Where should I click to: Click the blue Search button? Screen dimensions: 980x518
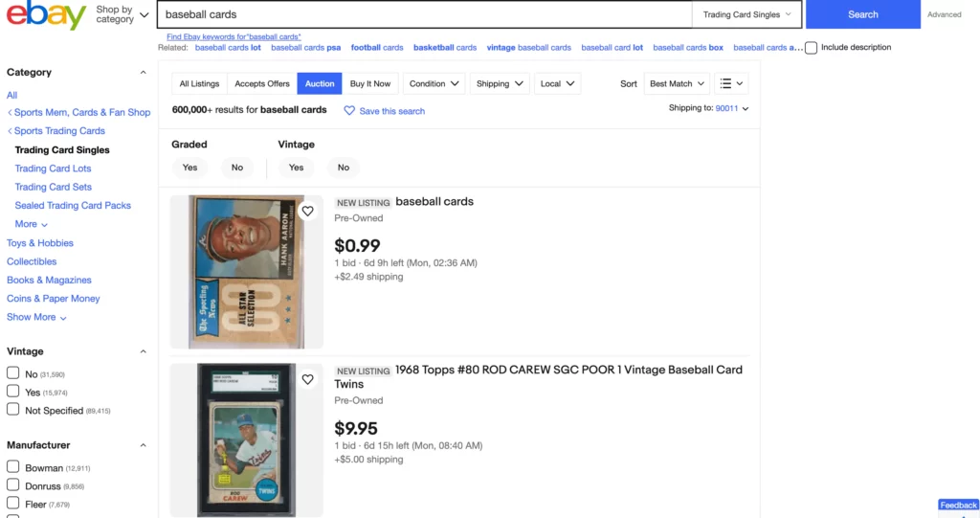tap(862, 14)
